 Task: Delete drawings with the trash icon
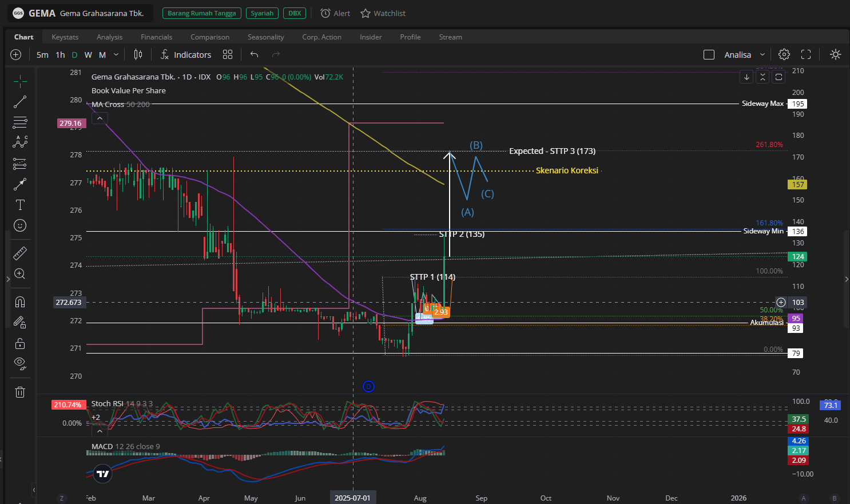[x=20, y=392]
